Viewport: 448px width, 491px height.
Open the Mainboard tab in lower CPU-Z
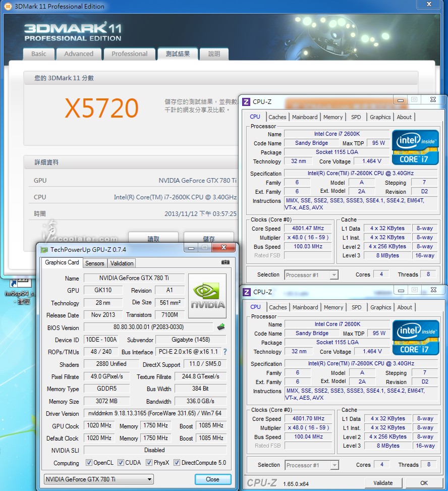pos(306,307)
